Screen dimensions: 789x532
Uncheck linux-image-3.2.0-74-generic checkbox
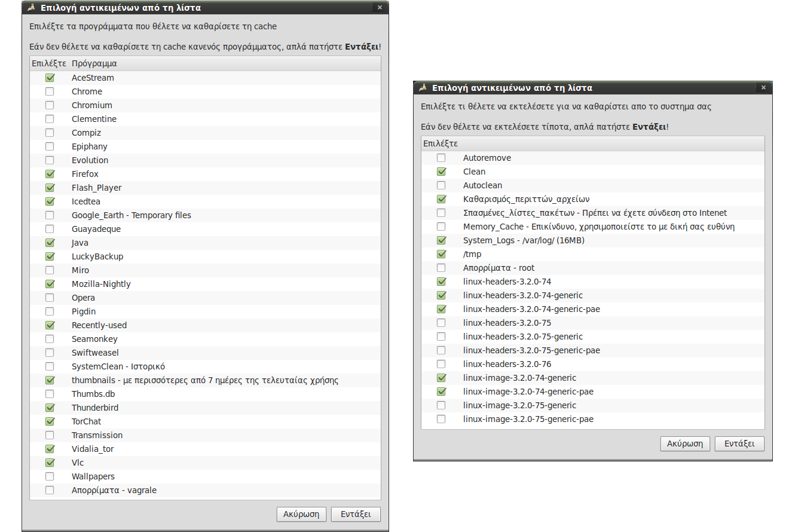(x=441, y=378)
